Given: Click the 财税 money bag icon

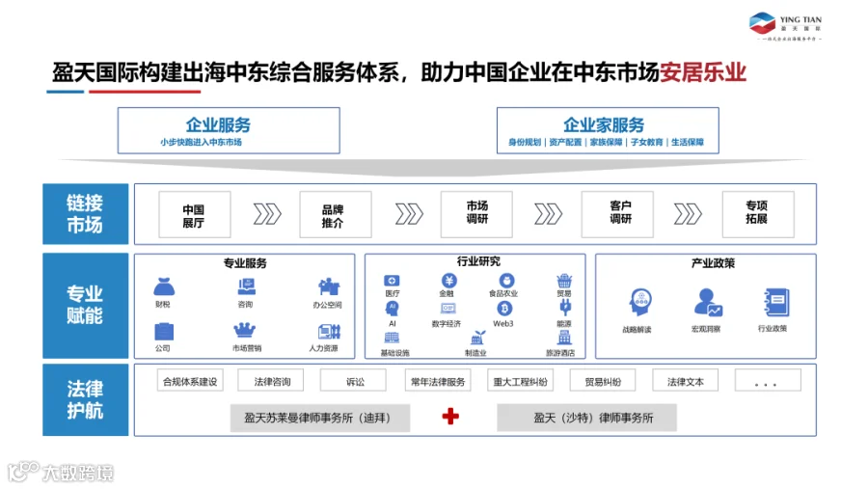Looking at the screenshot, I should tap(164, 286).
